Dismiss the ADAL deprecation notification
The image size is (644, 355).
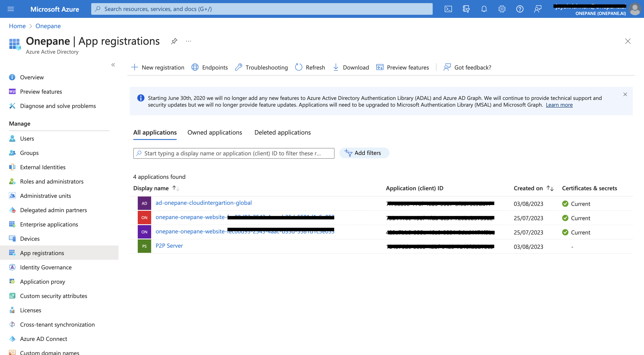pyautogui.click(x=625, y=94)
